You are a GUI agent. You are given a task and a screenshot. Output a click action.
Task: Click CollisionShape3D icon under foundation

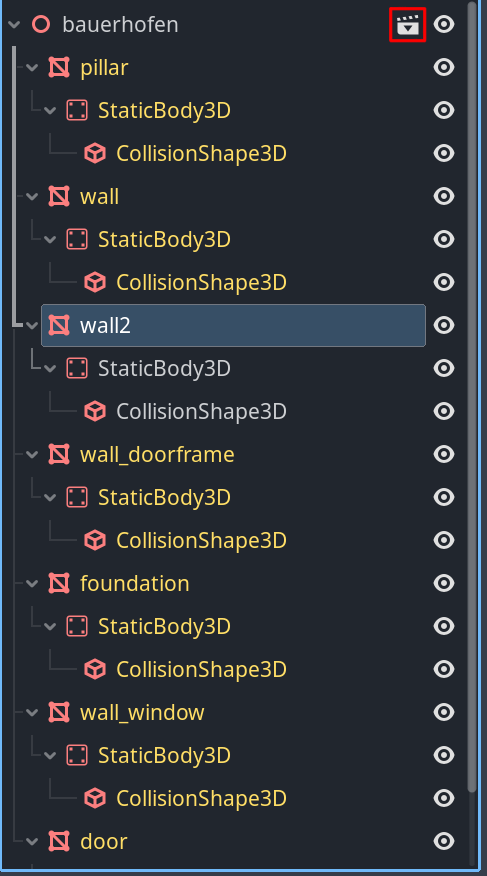[x=95, y=669]
